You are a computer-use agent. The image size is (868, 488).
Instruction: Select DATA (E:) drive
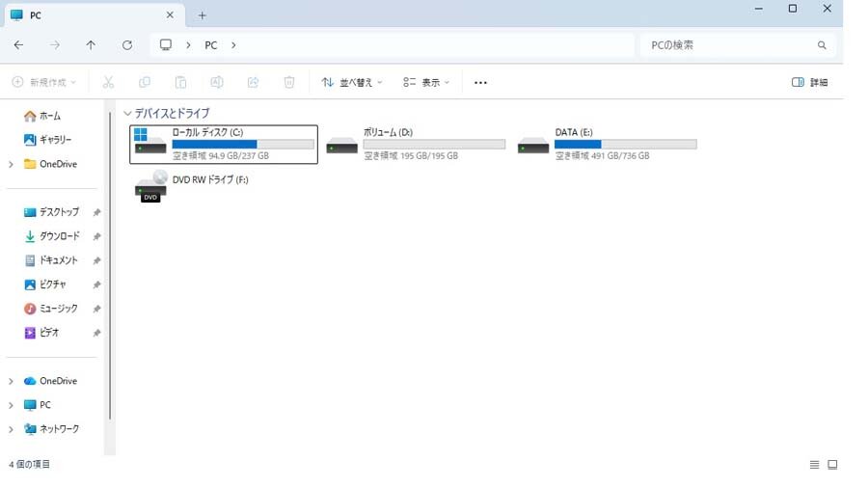pos(607,145)
